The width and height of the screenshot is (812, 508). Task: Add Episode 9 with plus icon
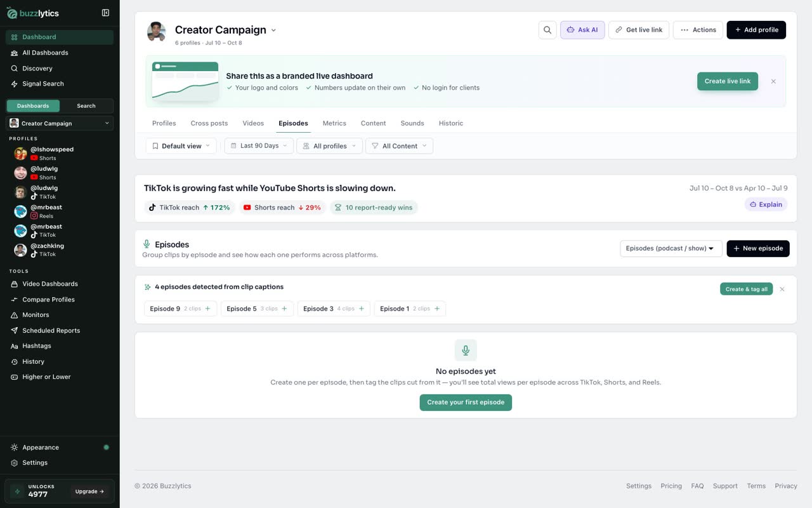tap(207, 309)
